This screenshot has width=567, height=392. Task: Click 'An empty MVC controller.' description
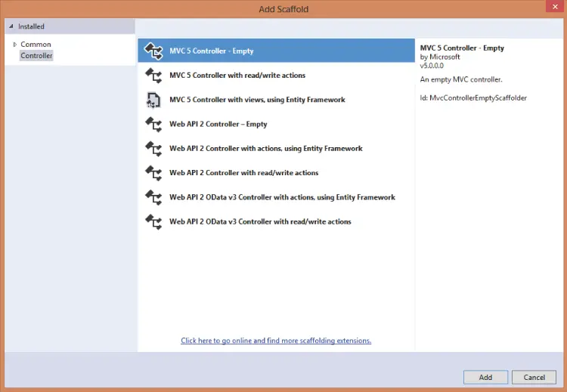[461, 79]
